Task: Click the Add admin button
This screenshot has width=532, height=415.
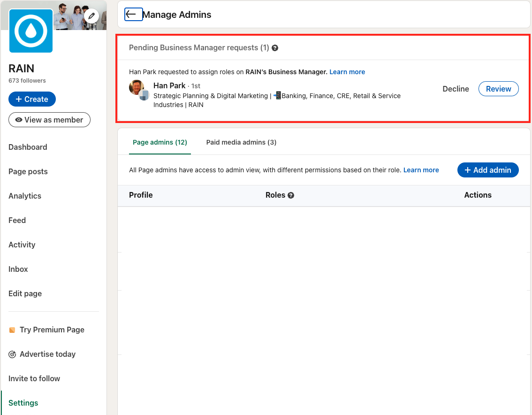Action: [x=488, y=170]
